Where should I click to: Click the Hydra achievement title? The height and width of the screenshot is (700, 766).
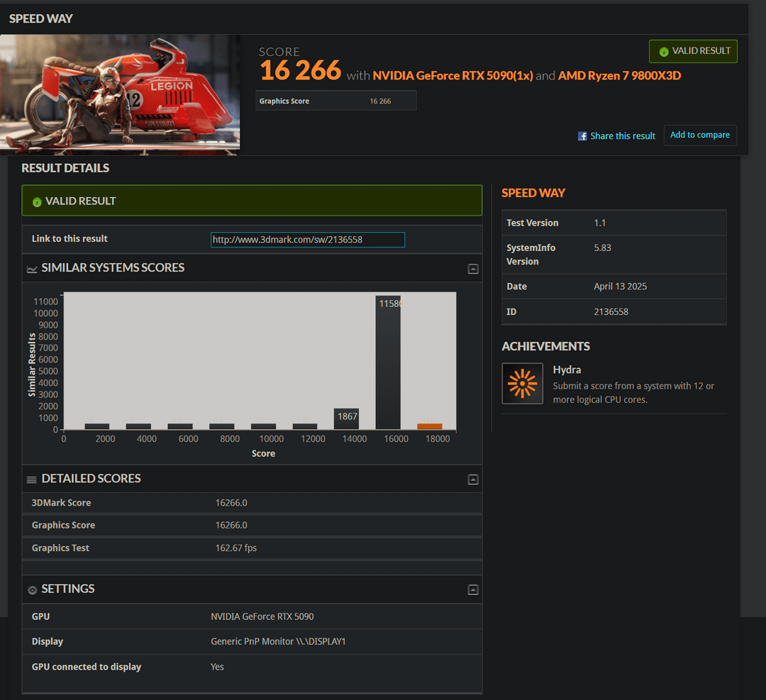[x=567, y=370]
